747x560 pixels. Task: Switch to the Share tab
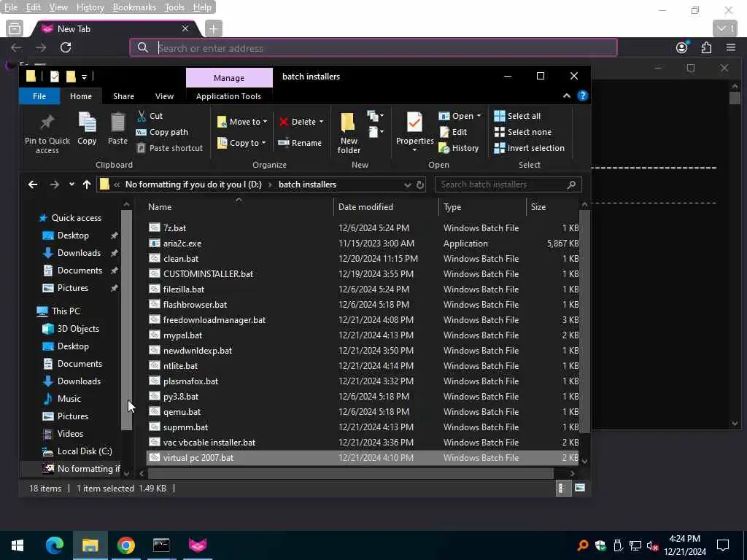pos(123,96)
